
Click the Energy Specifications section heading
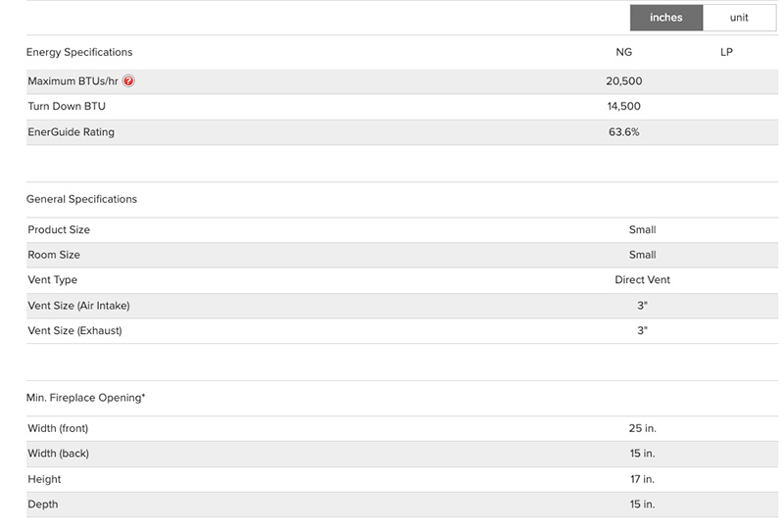pyautogui.click(x=79, y=52)
